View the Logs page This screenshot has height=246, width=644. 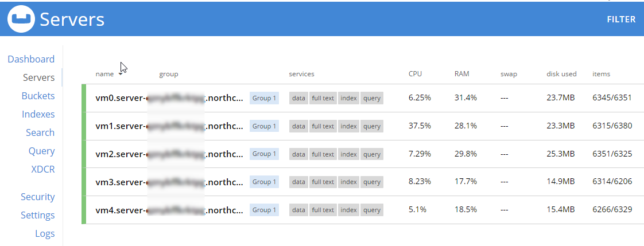coord(45,234)
